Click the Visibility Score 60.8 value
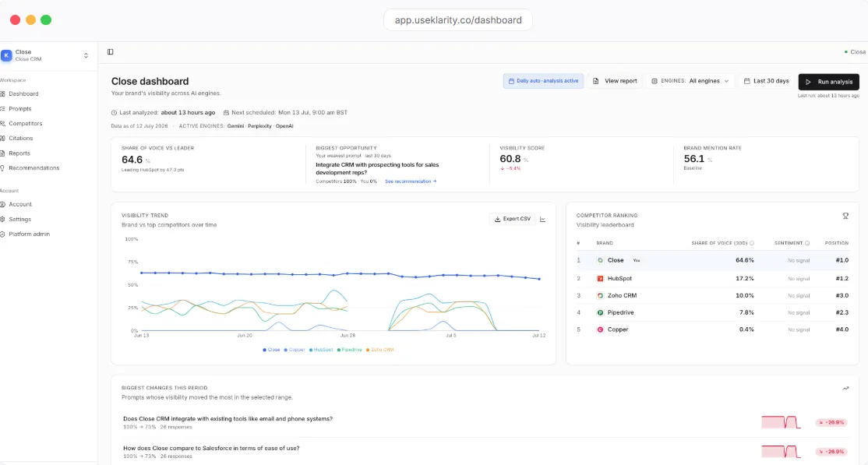This screenshot has width=868, height=465. [x=510, y=159]
